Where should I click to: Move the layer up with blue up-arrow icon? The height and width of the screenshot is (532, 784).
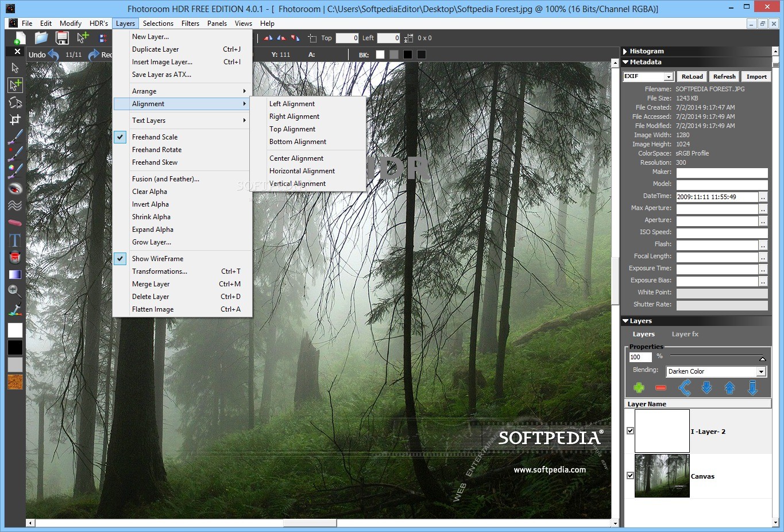tap(729, 388)
